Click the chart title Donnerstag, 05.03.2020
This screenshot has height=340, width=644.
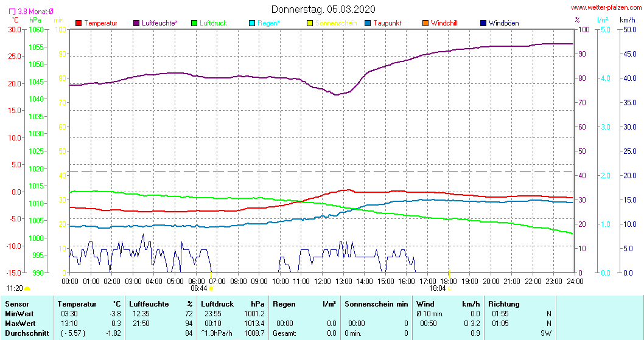323,9
